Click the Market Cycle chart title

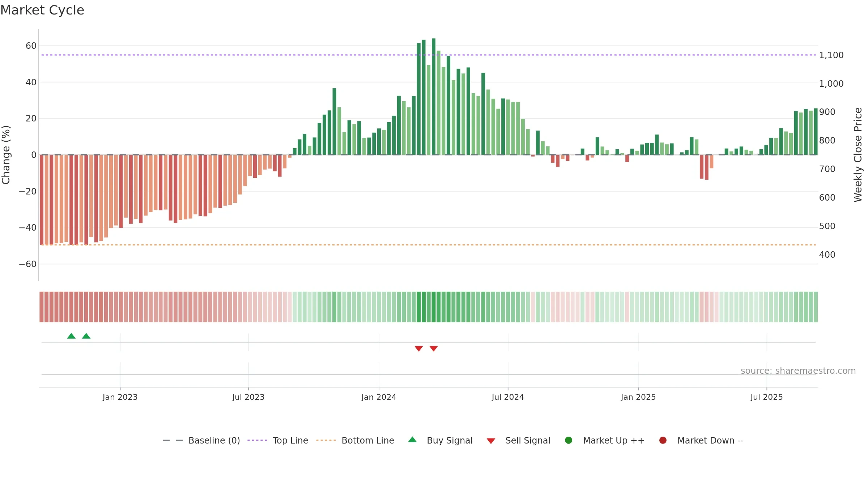pyautogui.click(x=42, y=10)
